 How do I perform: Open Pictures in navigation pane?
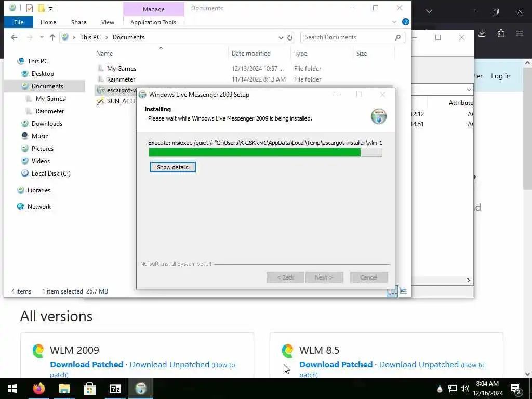[x=43, y=149]
